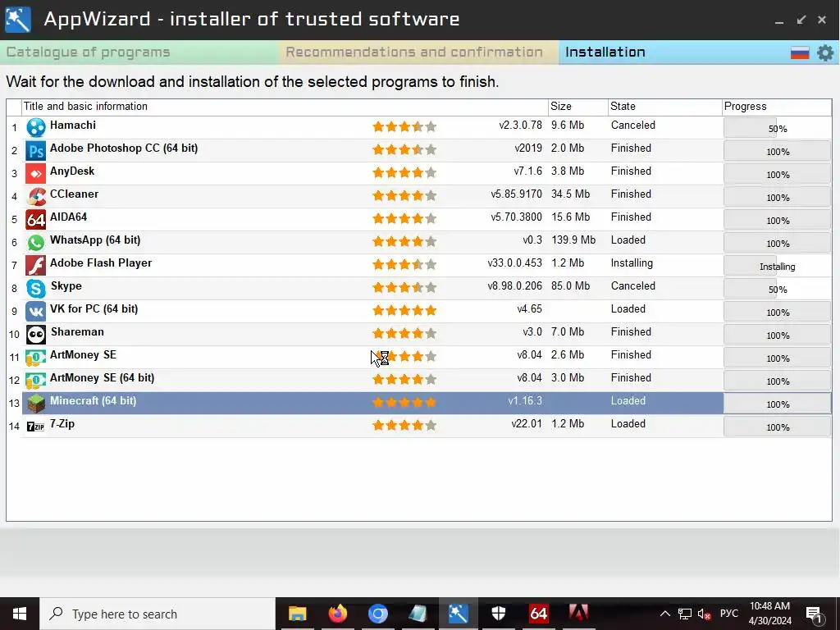840x630 pixels.
Task: Click the Hamachi star rating
Action: (404, 127)
